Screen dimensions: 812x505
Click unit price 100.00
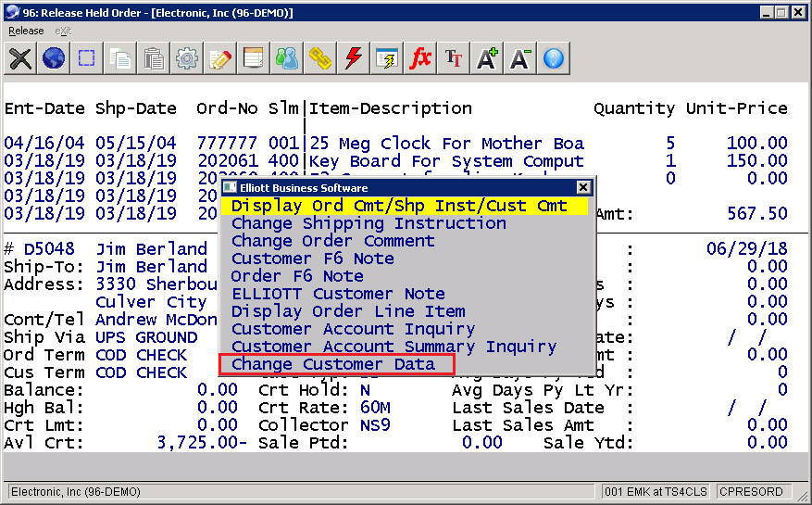point(756,143)
